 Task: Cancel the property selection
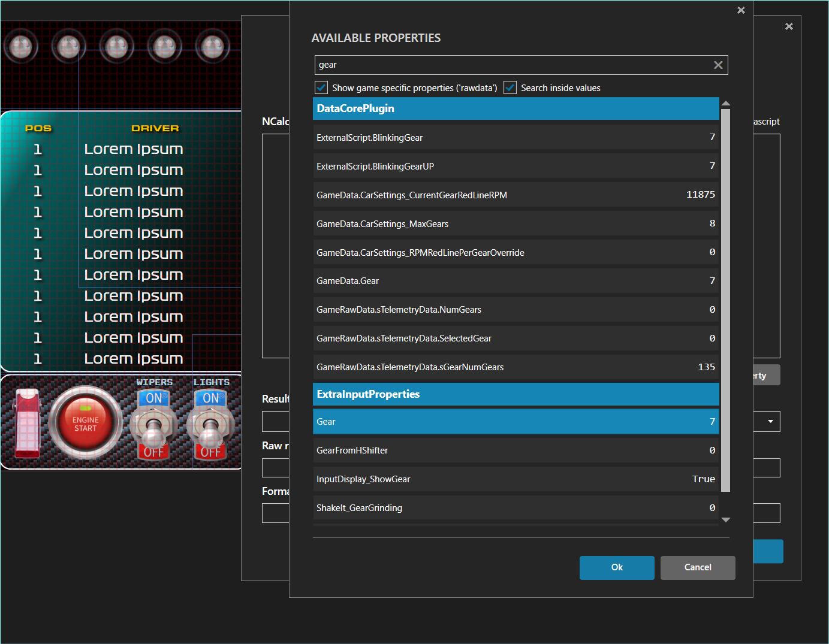[x=697, y=567]
